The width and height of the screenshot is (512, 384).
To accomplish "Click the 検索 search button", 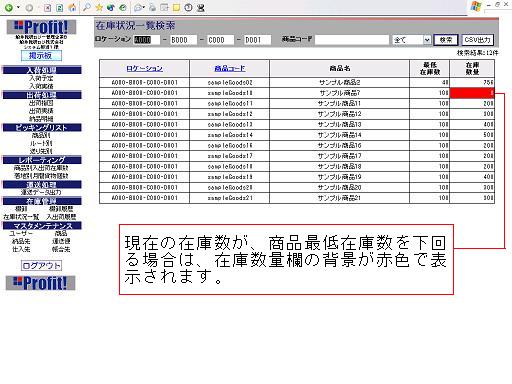I will click(446, 40).
